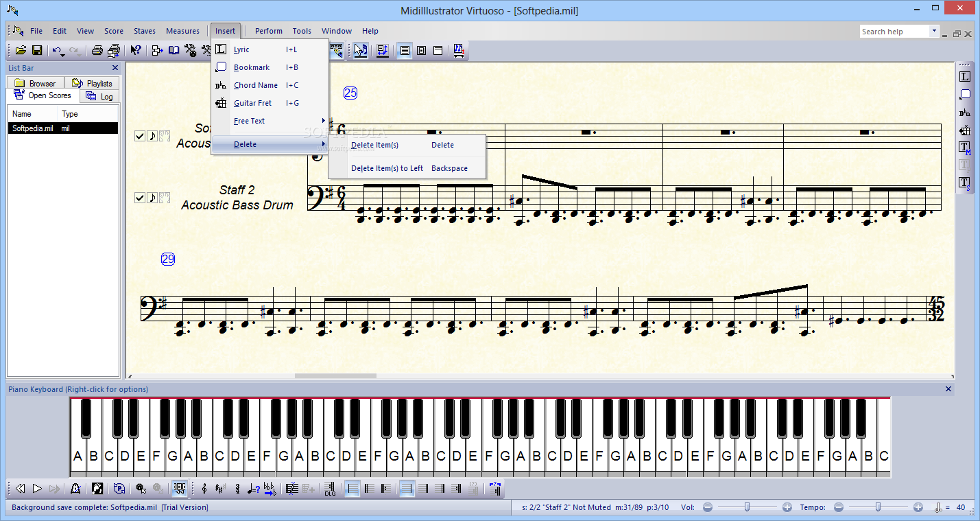Click the loop playback P icon
The width and height of the screenshot is (980, 521).
[119, 488]
